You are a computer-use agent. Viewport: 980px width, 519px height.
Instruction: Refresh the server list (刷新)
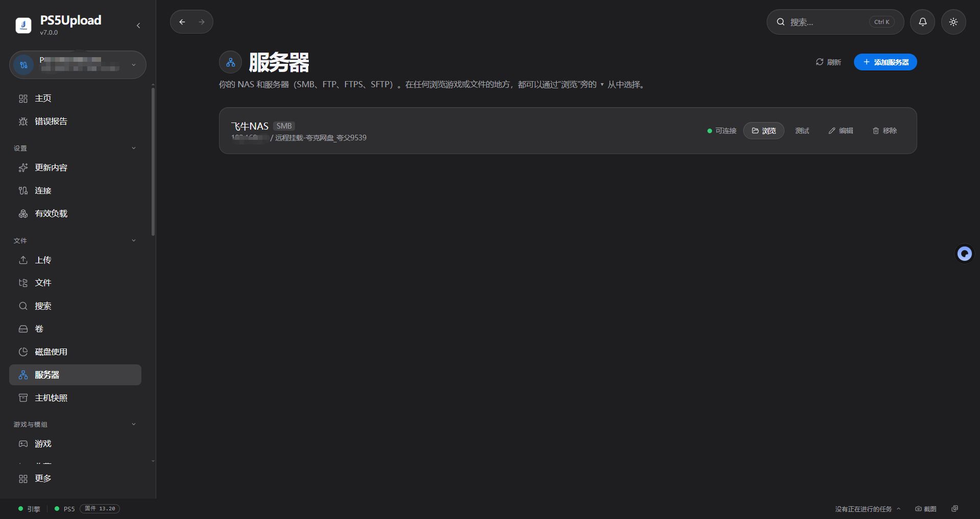click(x=828, y=62)
